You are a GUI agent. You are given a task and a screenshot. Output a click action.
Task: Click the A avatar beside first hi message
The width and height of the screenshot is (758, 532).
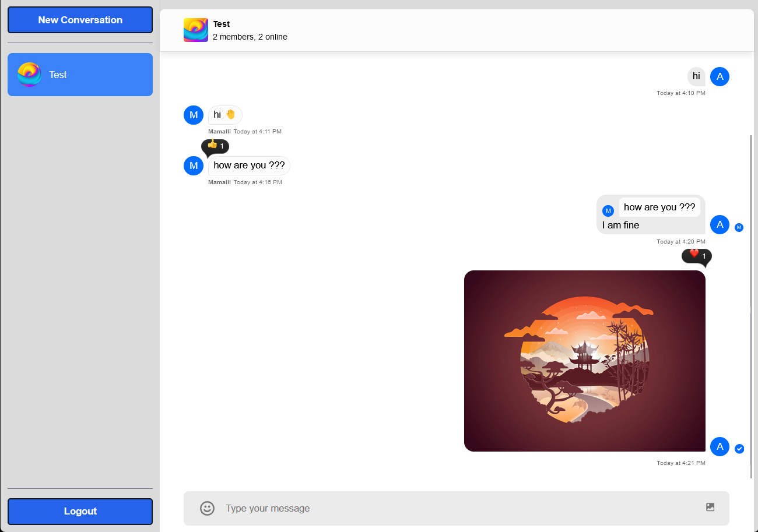pos(720,76)
